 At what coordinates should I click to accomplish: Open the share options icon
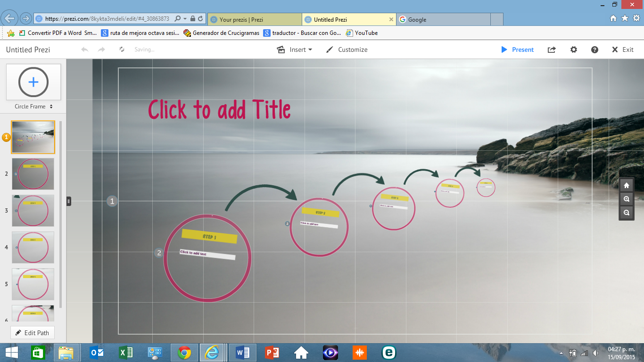point(551,49)
